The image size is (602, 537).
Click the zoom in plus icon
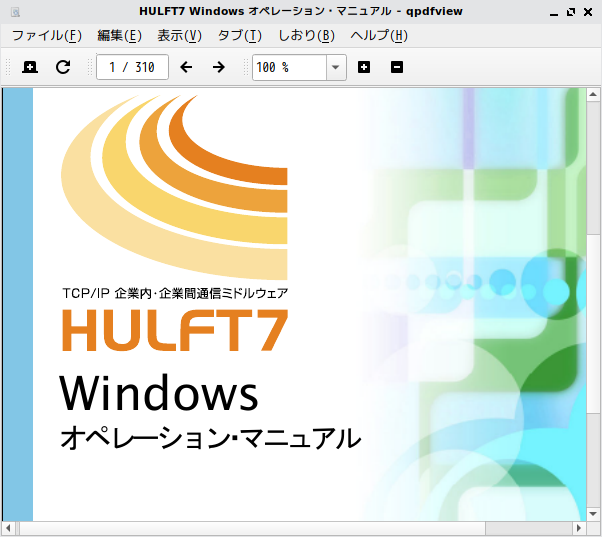[364, 67]
